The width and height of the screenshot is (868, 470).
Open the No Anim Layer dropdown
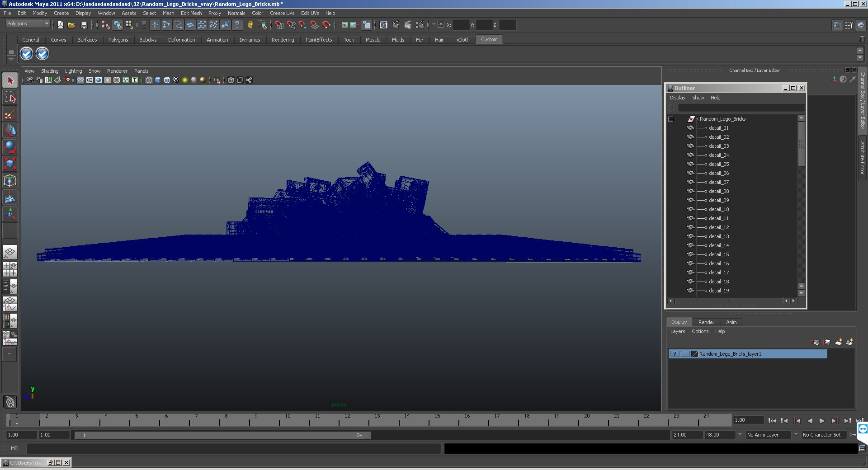(x=768, y=435)
